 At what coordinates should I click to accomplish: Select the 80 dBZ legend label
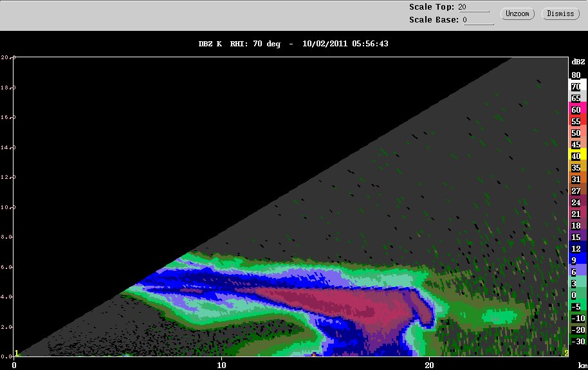pos(576,75)
